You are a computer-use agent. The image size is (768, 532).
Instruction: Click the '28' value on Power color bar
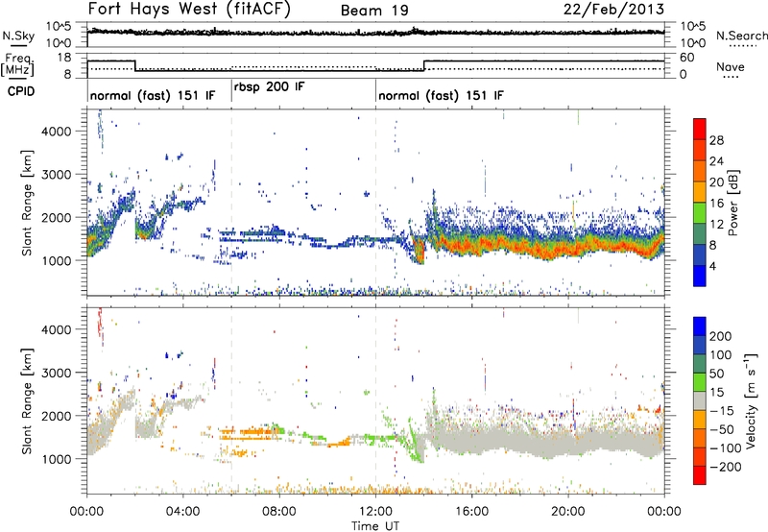click(x=716, y=140)
